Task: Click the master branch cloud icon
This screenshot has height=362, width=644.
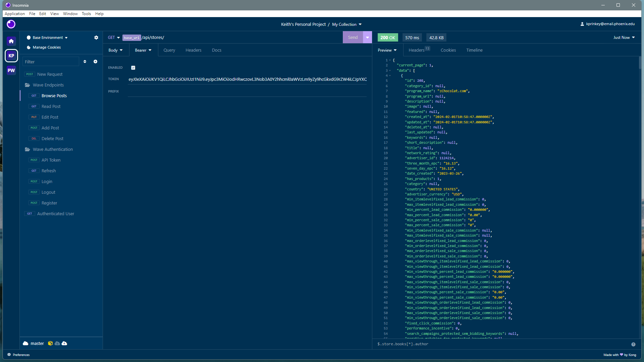Action: coord(25,343)
